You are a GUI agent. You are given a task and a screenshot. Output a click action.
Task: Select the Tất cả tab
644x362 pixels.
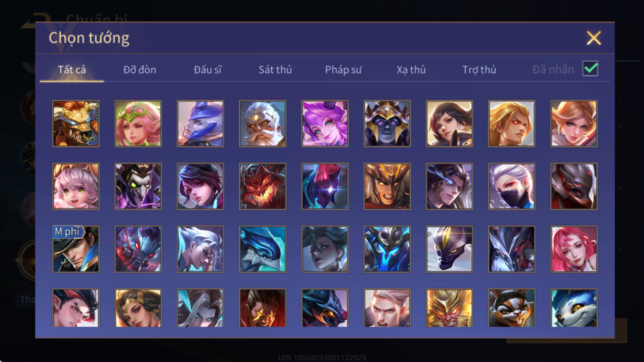72,70
